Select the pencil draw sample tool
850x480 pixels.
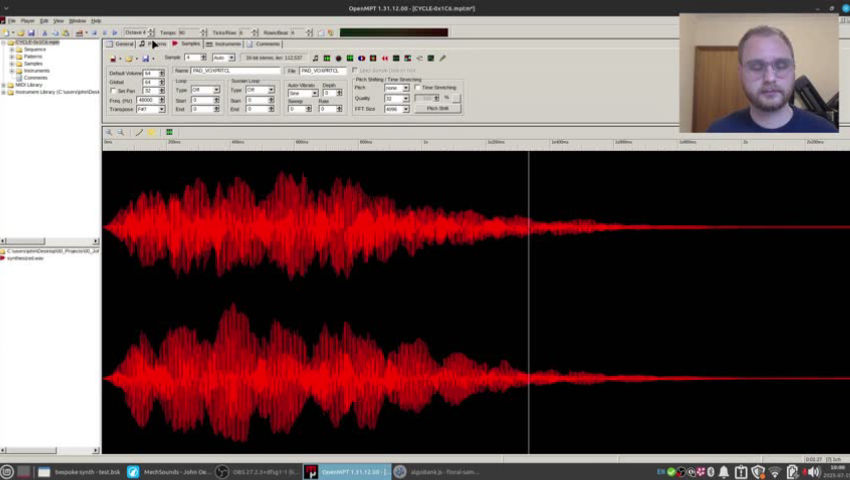tap(139, 132)
